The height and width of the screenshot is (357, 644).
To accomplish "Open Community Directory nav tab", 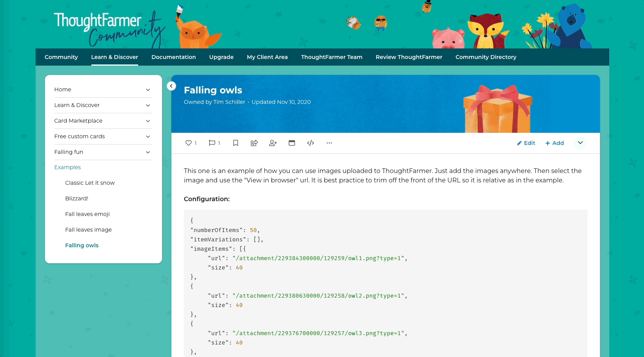I will [x=486, y=57].
